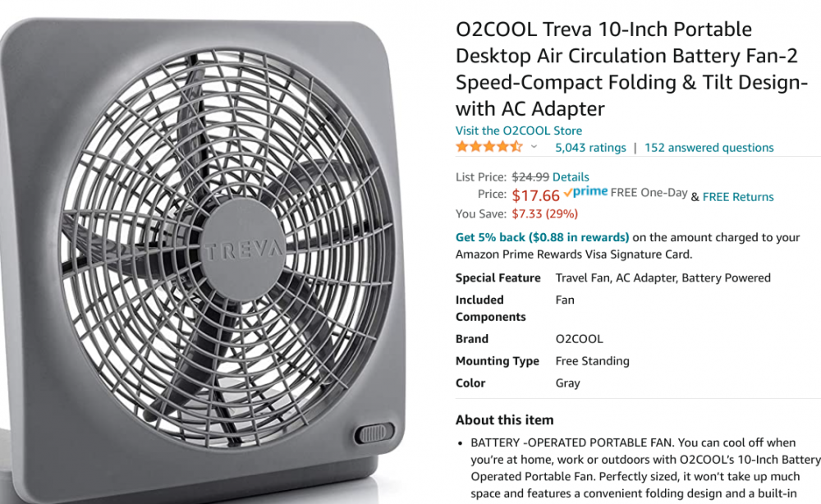Click the O2COOL Treva product title
Viewport: 821px width, 504px height.
[x=631, y=69]
